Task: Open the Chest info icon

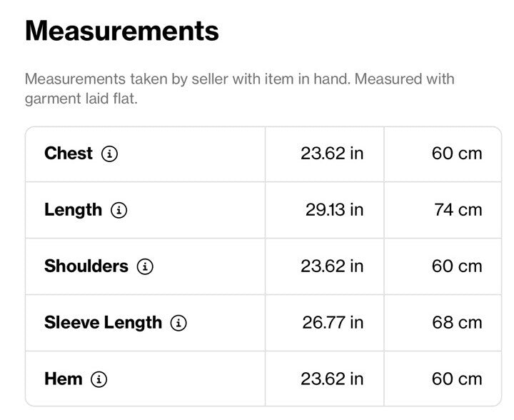Action: [109, 154]
